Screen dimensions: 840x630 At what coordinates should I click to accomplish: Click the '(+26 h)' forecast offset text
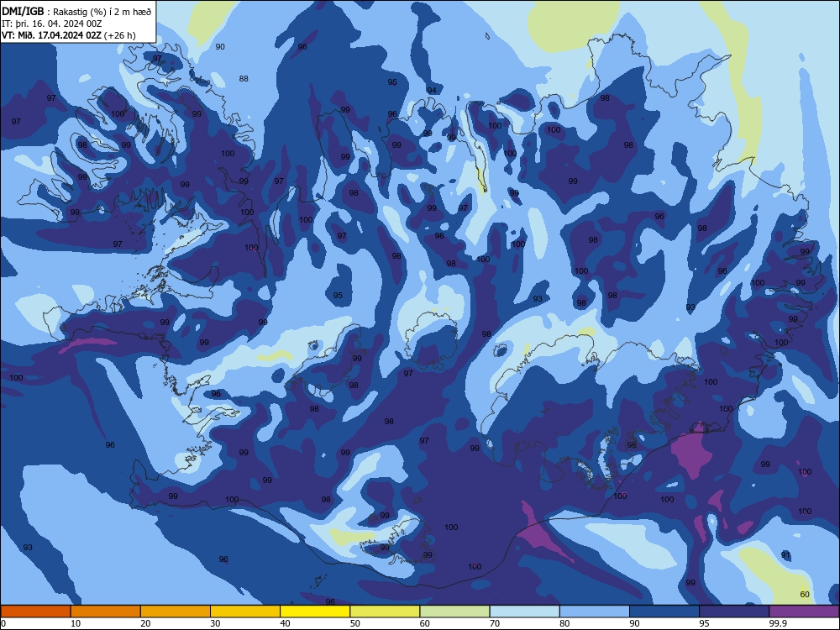(120, 35)
